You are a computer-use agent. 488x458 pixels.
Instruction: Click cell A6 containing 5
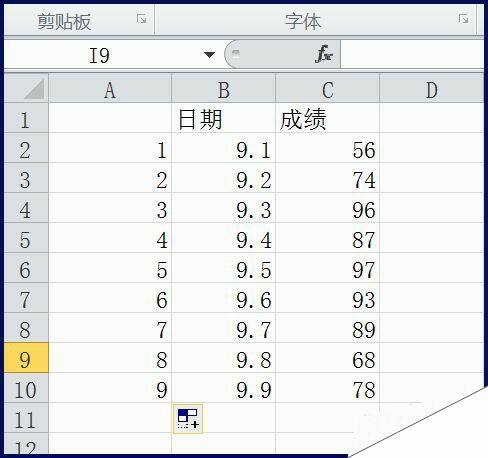[x=110, y=268]
